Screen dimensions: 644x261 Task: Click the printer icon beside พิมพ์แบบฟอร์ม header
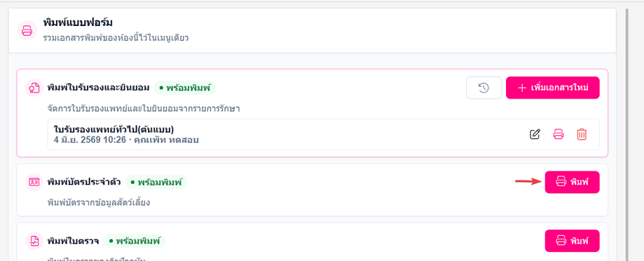click(x=27, y=30)
